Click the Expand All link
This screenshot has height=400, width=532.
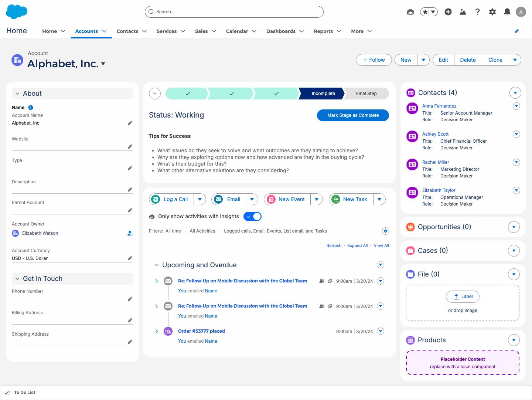pos(357,245)
